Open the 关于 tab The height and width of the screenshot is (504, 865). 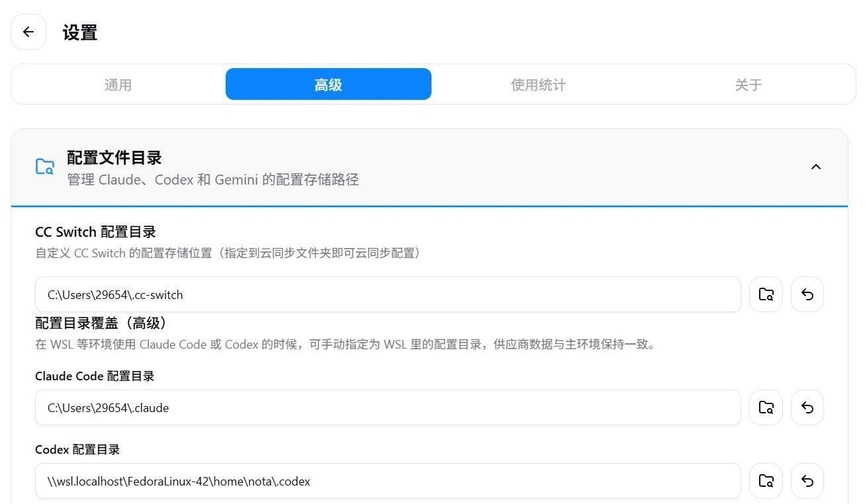pyautogui.click(x=748, y=85)
